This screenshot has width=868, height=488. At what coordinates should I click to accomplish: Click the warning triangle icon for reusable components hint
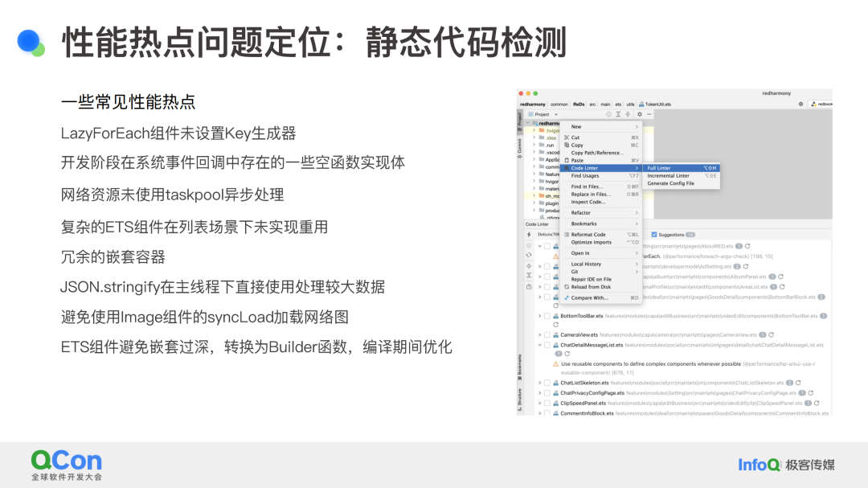pyautogui.click(x=556, y=364)
